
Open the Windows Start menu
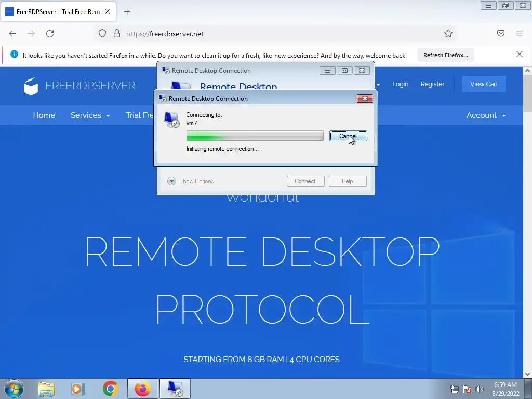[x=14, y=389]
